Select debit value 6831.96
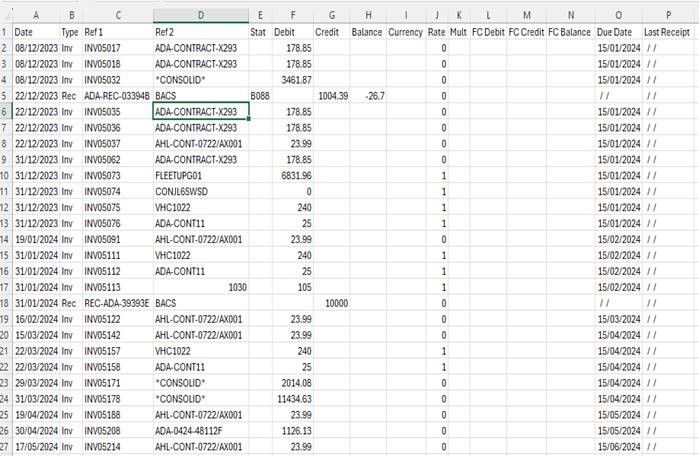Screen dimensions: 699x456 293,176
